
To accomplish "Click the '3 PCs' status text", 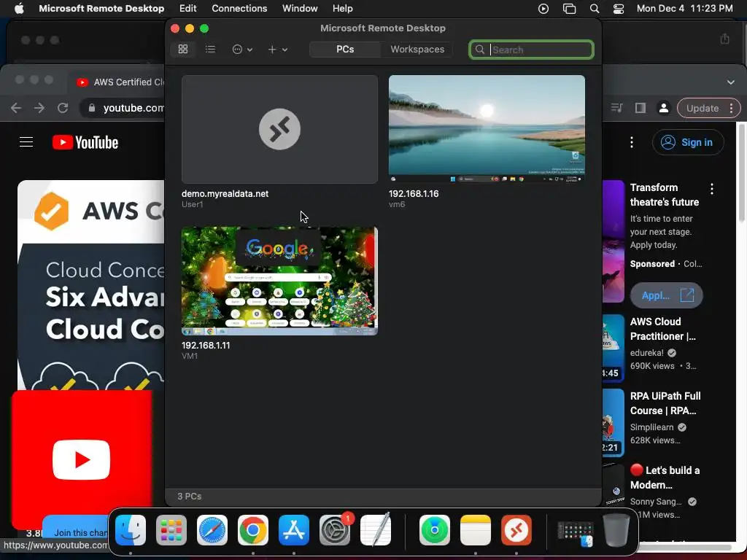I will (x=189, y=496).
